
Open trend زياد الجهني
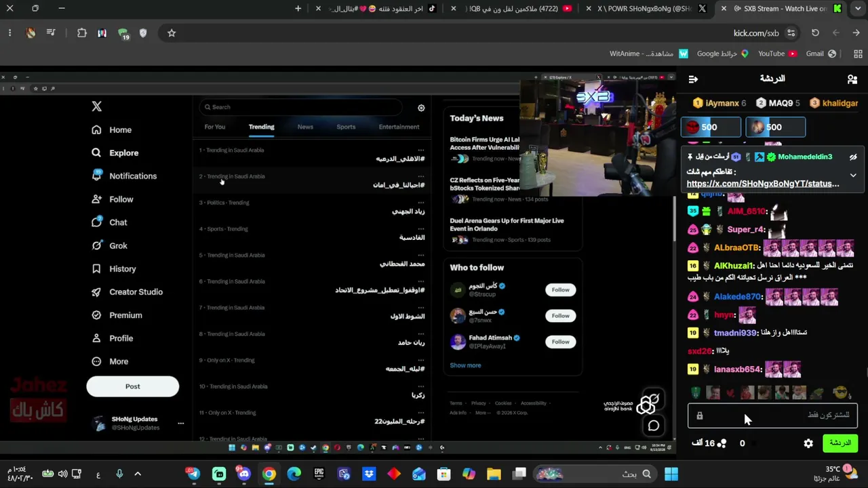coord(408,211)
